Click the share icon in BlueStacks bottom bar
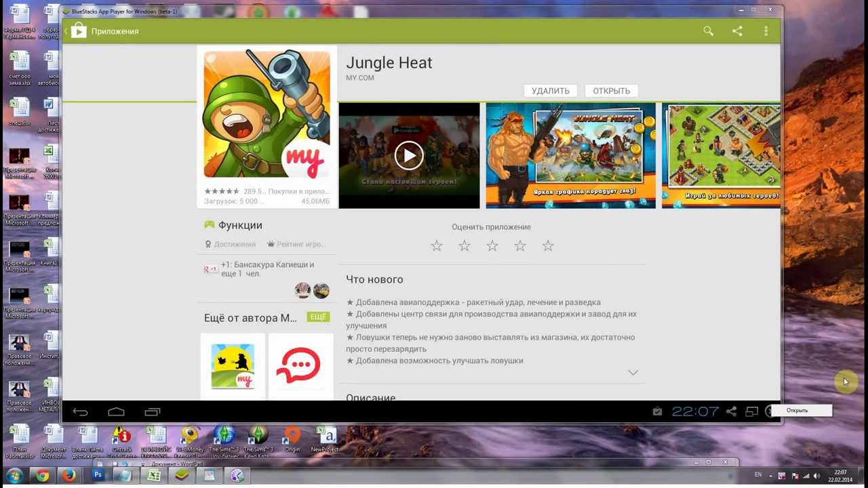This screenshot has width=868, height=488. (731, 411)
